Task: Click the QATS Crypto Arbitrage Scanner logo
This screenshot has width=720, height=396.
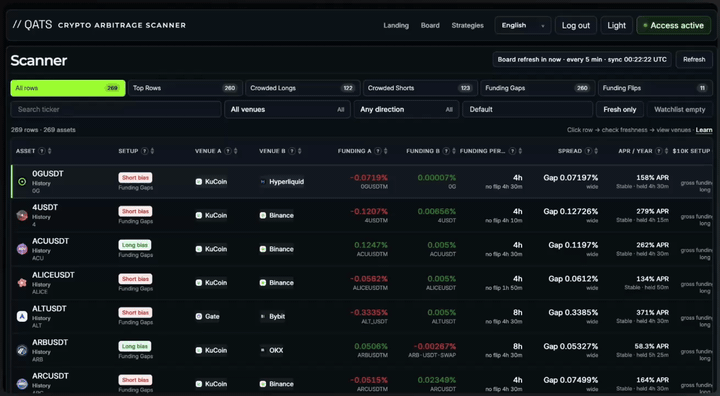Action: pyautogui.click(x=99, y=25)
